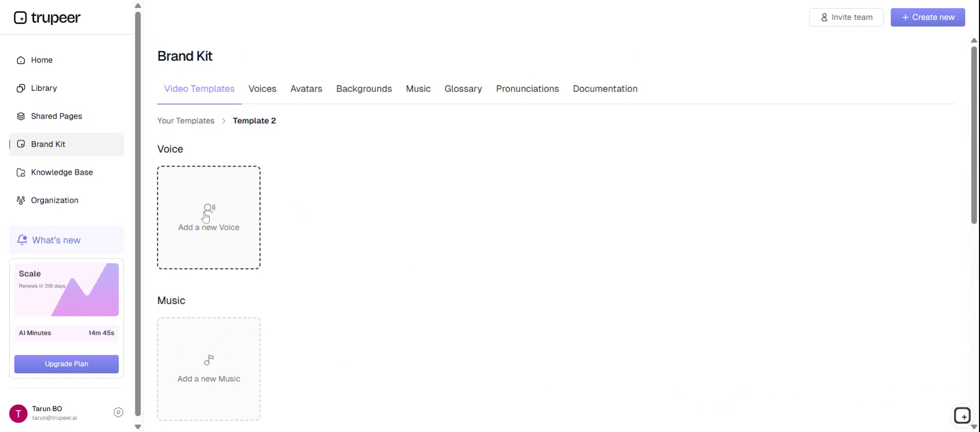This screenshot has height=432, width=980.
Task: Click the Brand Kit sidebar icon
Action: click(21, 145)
